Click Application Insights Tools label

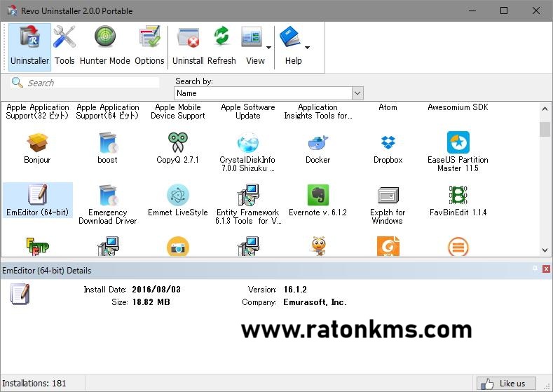click(x=318, y=111)
